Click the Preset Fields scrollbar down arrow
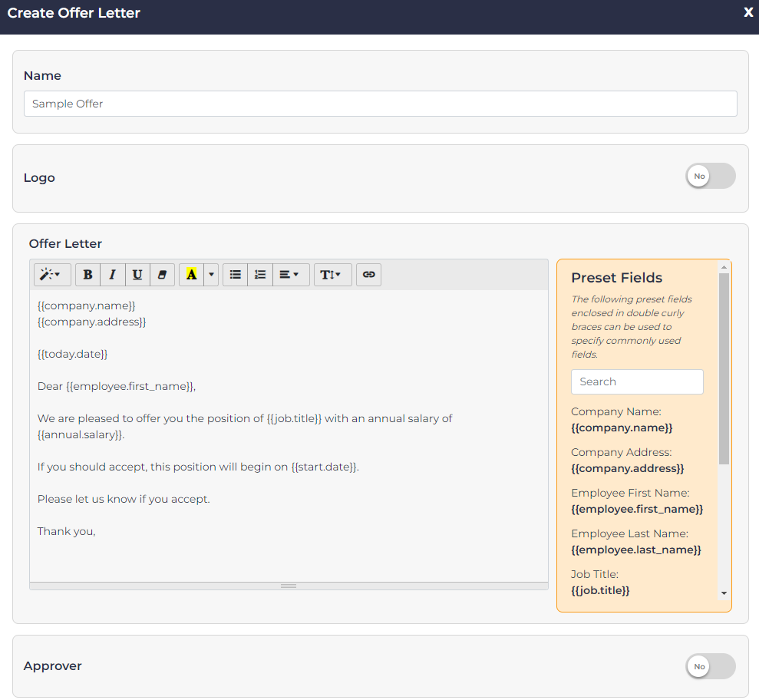 click(724, 593)
